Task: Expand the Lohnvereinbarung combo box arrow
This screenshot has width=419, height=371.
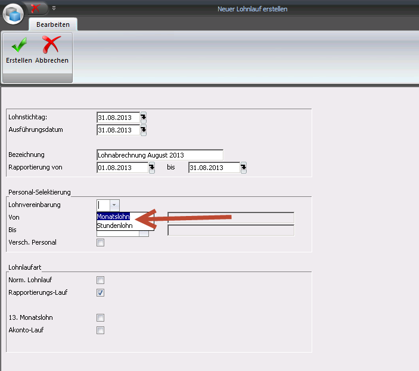Action: pos(114,205)
